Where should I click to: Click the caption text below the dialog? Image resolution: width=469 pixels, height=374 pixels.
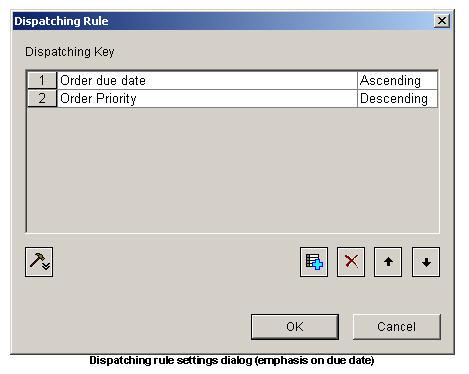coord(232,360)
